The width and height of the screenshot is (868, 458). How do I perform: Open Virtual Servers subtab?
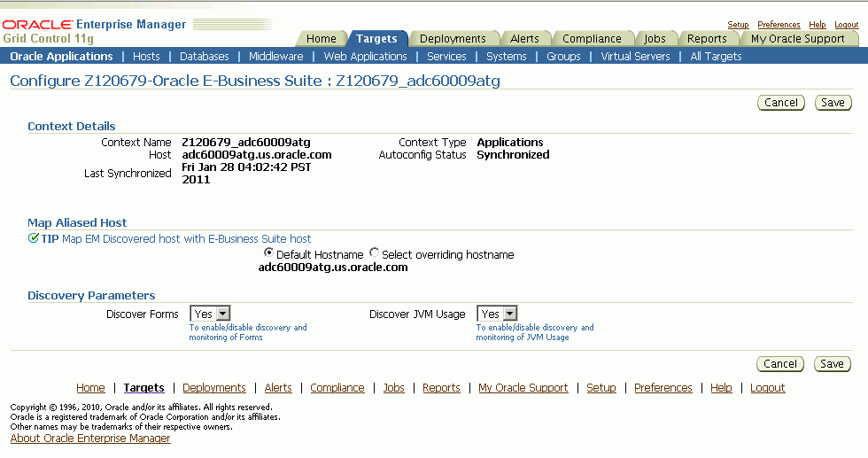coord(636,56)
